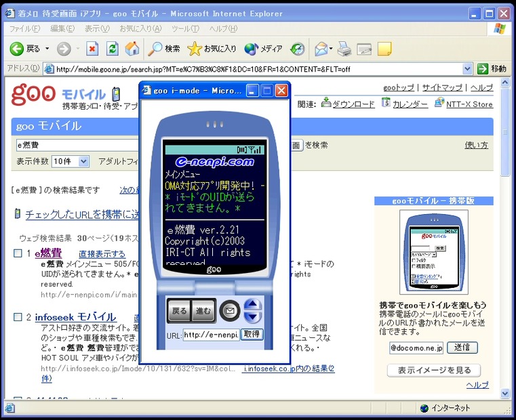Click the チェックしたURLを携帯に送 link
516x420 pixels.
(82, 214)
